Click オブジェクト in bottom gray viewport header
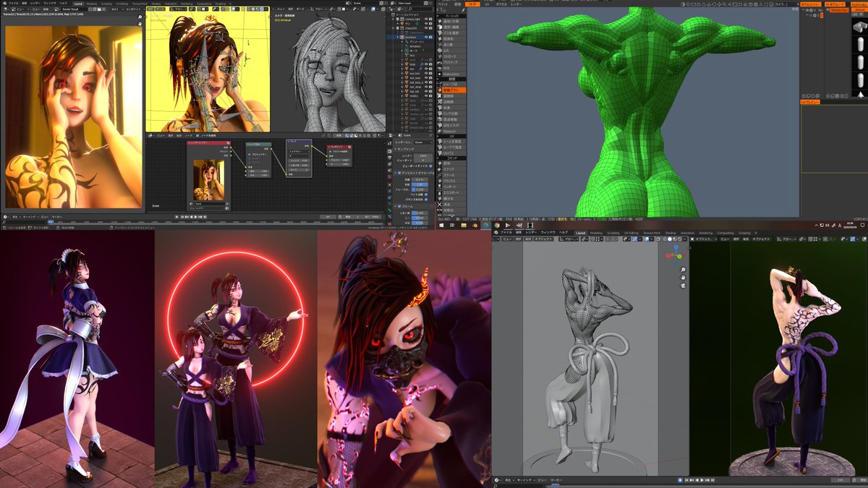 (x=543, y=239)
